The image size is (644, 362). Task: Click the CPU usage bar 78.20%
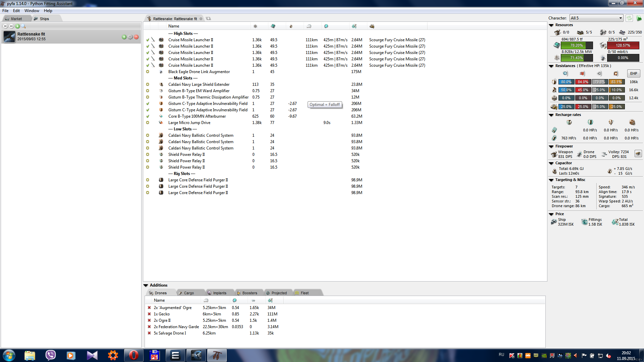point(577,45)
